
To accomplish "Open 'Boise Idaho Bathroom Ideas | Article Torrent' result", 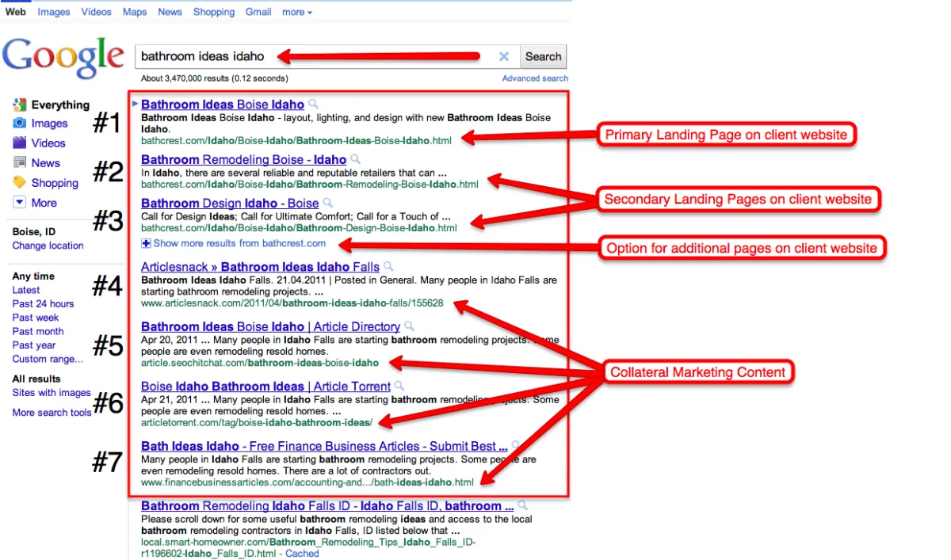I will (265, 387).
